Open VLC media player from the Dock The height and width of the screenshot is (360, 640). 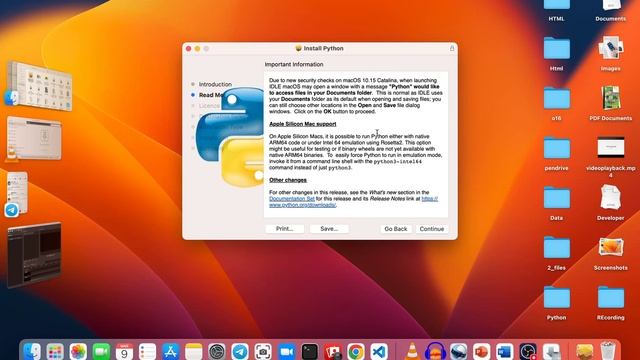[412, 351]
